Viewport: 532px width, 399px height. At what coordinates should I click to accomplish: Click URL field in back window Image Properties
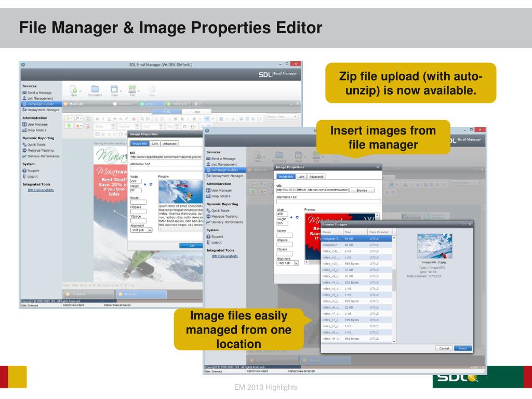click(x=166, y=157)
